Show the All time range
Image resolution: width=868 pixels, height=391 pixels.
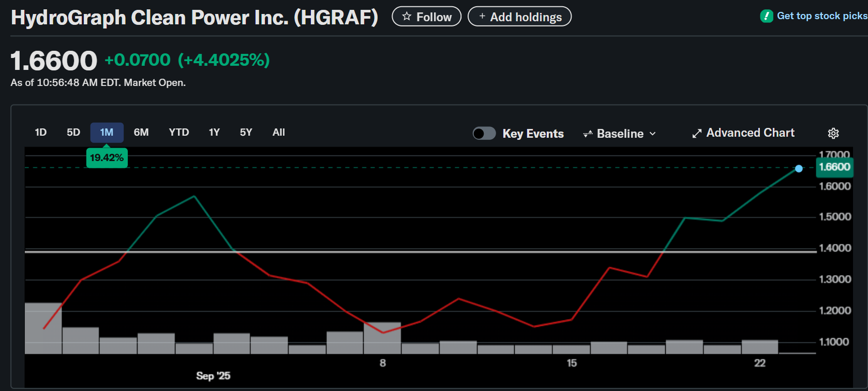tap(279, 133)
